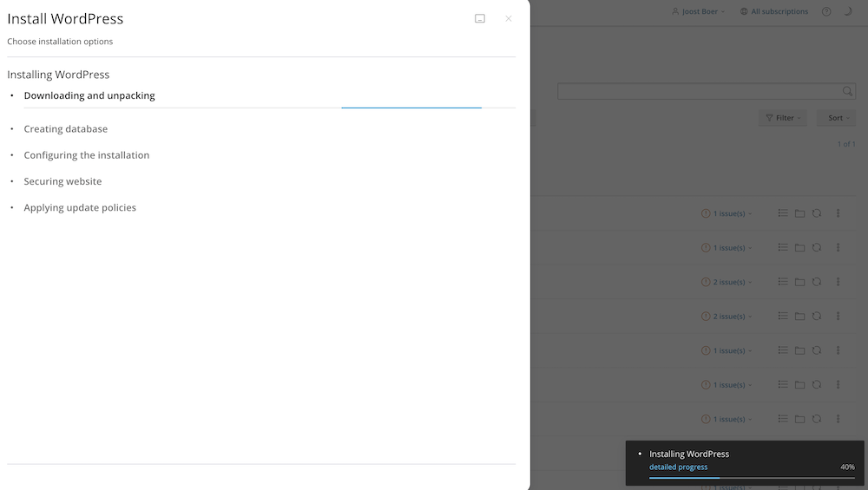Image resolution: width=868 pixels, height=490 pixels.
Task: Close the Install WordPress dialog
Action: click(509, 18)
